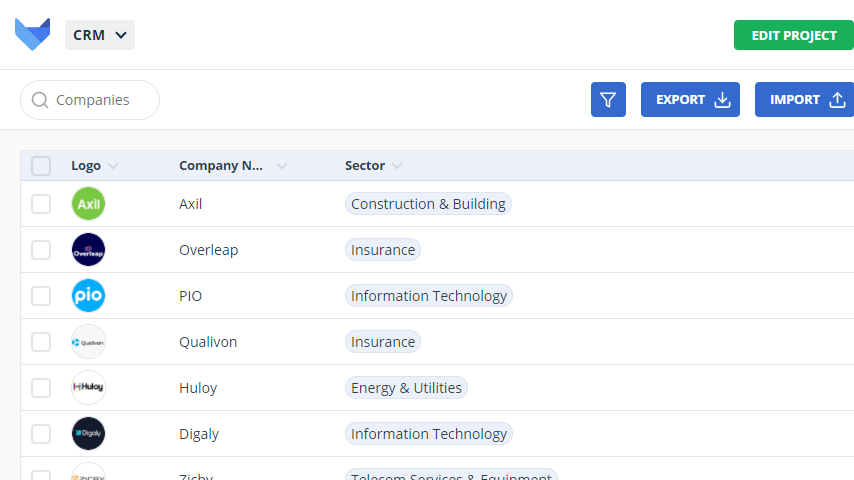Open the CRM project dropdown
Screen dimensions: 854x480
[x=100, y=35]
